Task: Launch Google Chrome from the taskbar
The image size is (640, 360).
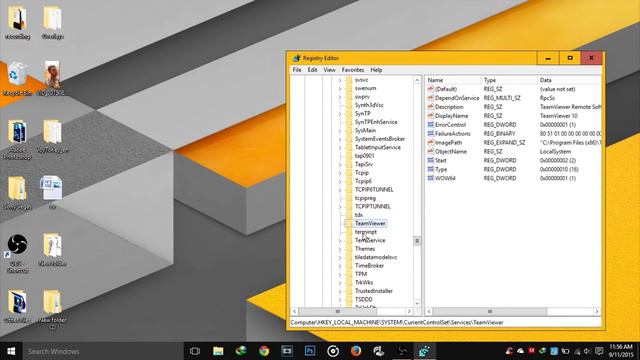Action: (264, 351)
